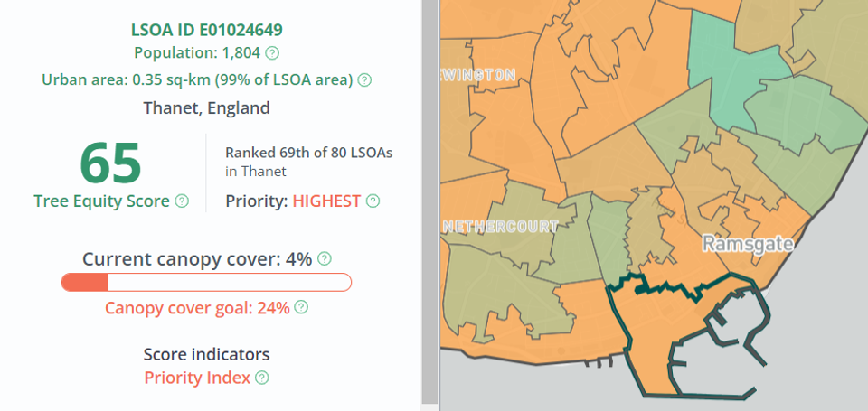Screen dimensions: 868x411
Task: Open help icon beside Tree Equity Score
Action: click(182, 201)
